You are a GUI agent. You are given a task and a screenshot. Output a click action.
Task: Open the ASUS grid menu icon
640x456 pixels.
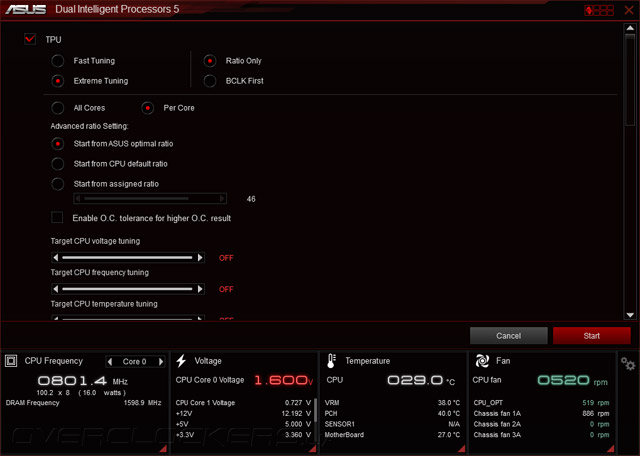(599, 10)
